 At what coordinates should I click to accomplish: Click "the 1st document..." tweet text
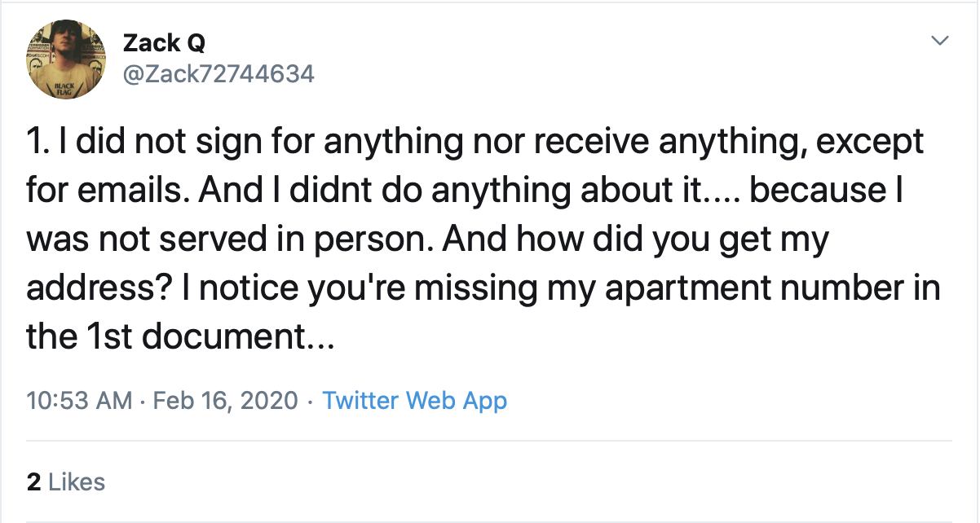point(180,337)
